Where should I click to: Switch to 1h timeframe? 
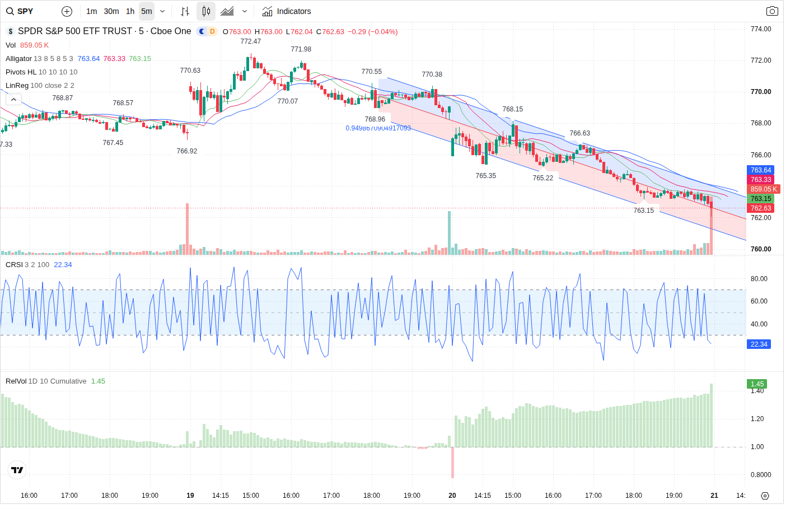point(130,11)
